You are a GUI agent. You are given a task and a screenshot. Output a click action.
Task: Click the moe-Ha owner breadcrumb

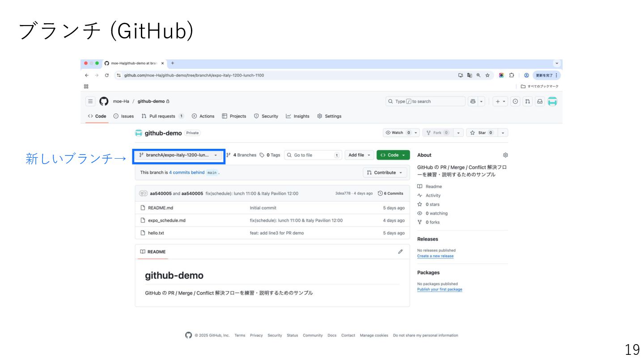pos(121,101)
